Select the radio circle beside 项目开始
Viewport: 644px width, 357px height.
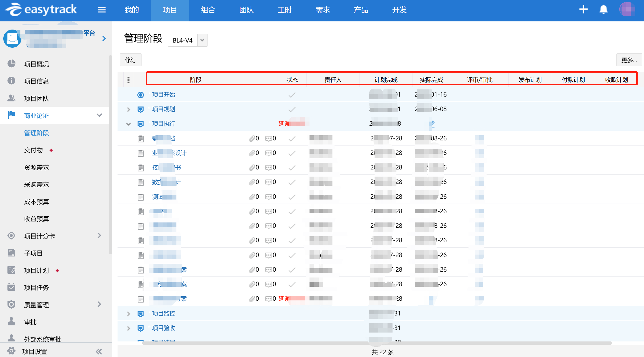[140, 95]
